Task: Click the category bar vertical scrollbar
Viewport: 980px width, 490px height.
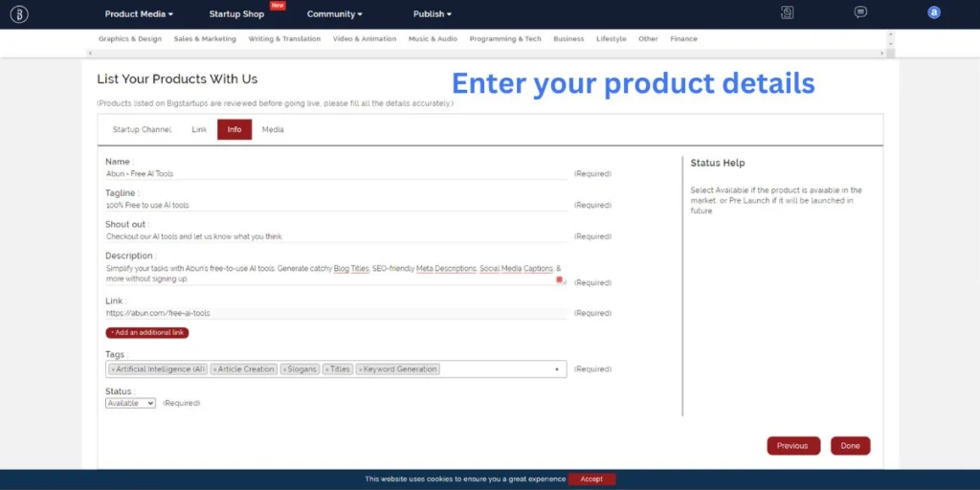Action: [x=891, y=39]
